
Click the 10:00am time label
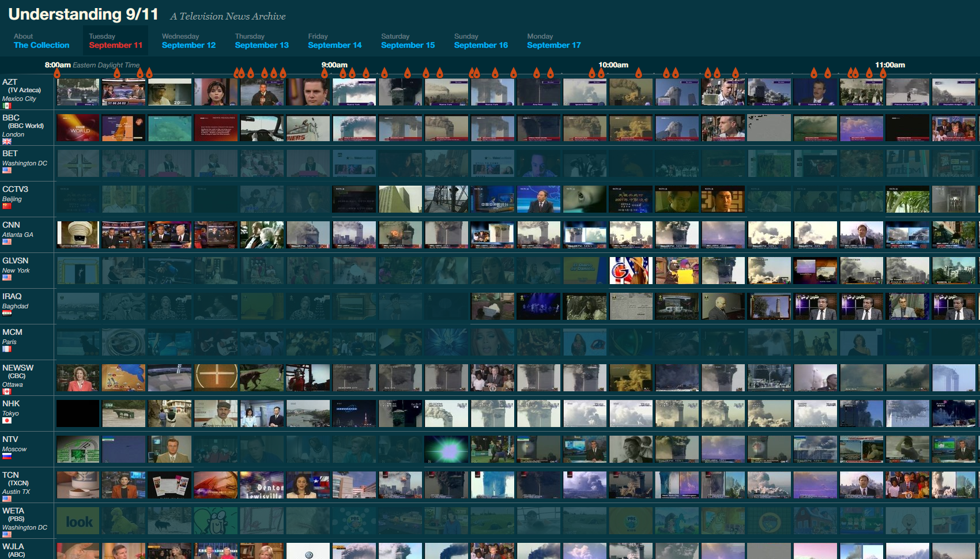[613, 65]
